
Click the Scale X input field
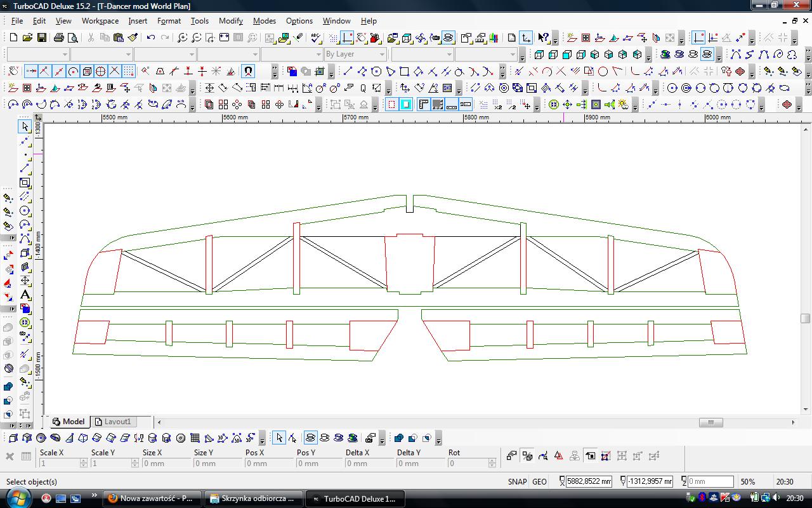(x=59, y=464)
